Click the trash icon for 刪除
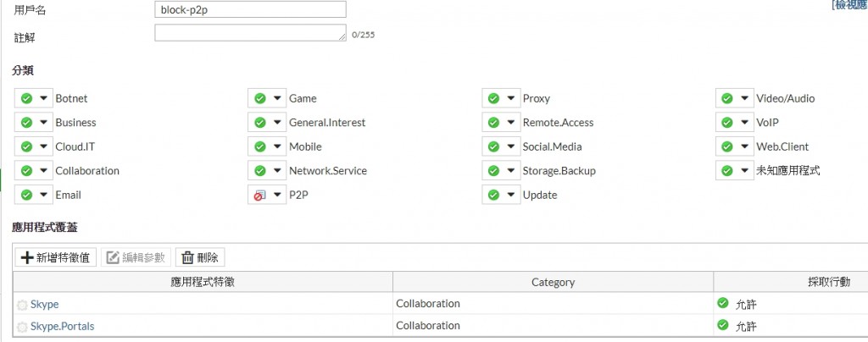This screenshot has width=868, height=342. pyautogui.click(x=187, y=257)
